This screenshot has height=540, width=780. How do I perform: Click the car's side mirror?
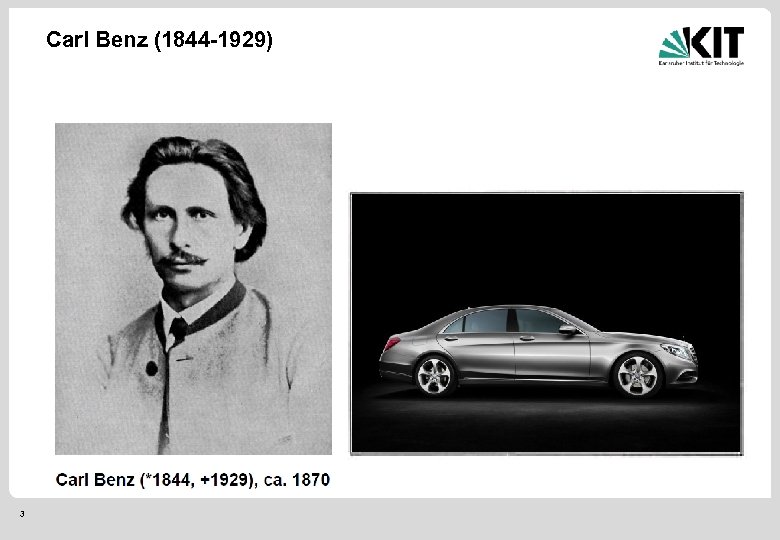click(x=568, y=329)
